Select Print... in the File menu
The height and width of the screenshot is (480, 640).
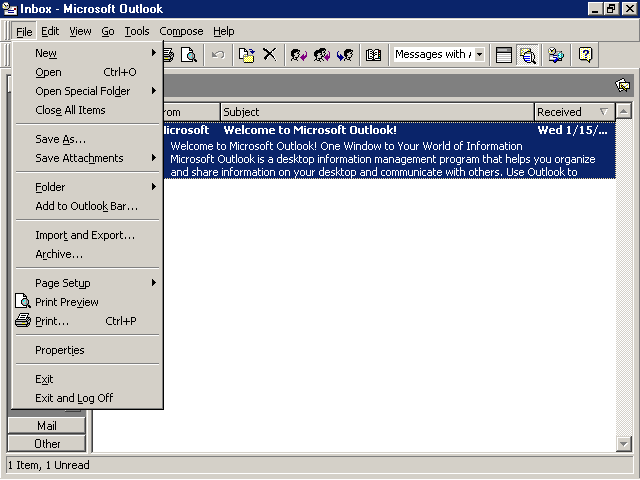pyautogui.click(x=87, y=321)
